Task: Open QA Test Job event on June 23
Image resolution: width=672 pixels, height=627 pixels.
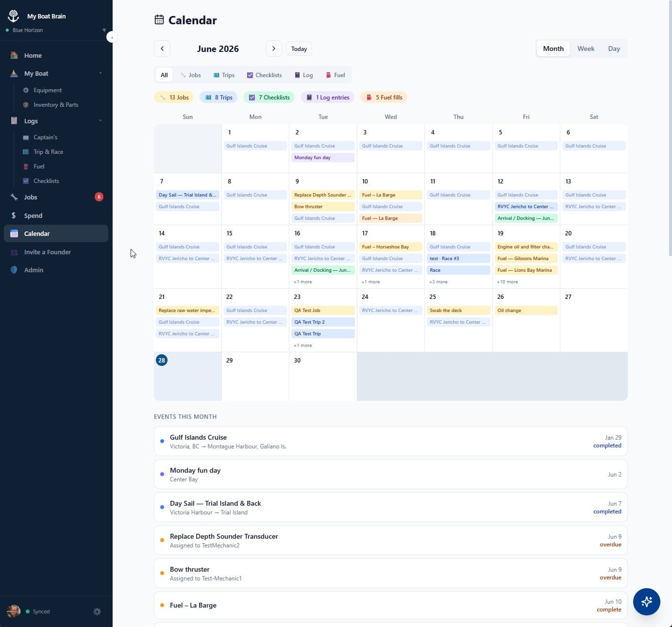Action: point(323,311)
